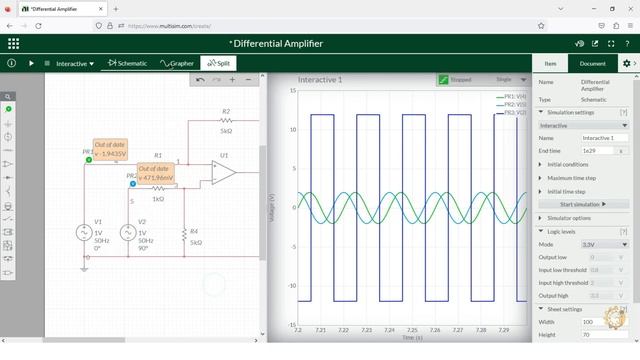Run the simulation with play button

coord(31,63)
